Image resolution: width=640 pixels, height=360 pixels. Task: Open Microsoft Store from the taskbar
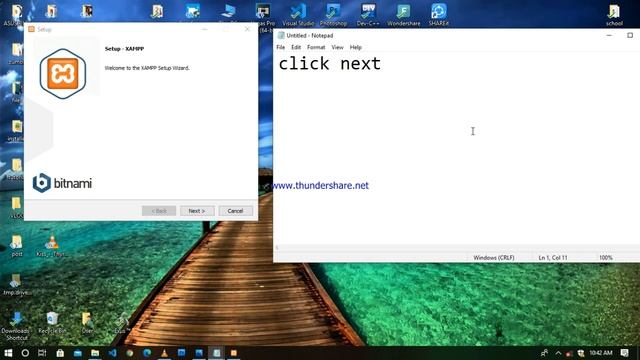point(60,353)
